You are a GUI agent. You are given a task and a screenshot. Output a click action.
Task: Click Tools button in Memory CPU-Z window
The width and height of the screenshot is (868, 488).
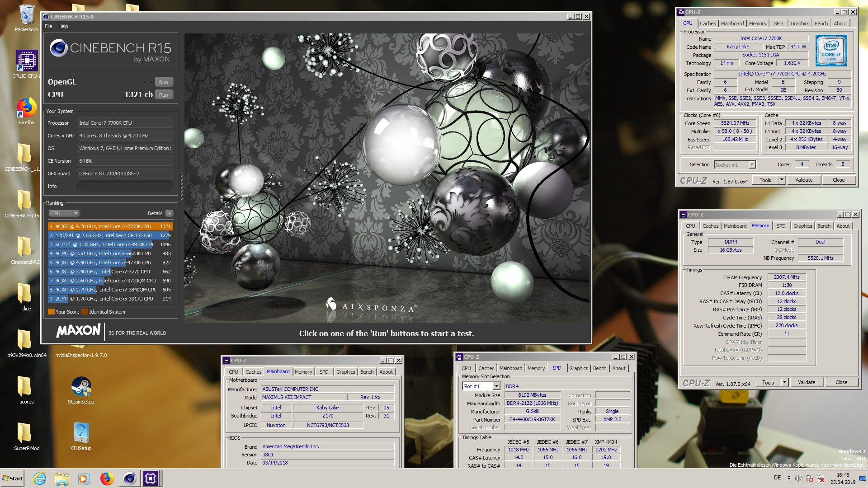click(x=768, y=382)
